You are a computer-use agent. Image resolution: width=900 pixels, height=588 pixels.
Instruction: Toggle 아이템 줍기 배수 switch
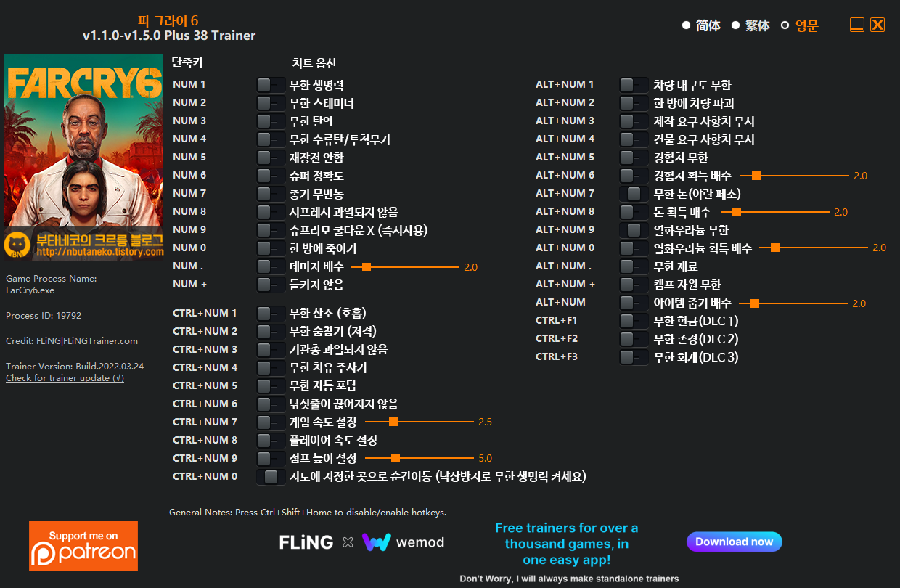coord(634,303)
